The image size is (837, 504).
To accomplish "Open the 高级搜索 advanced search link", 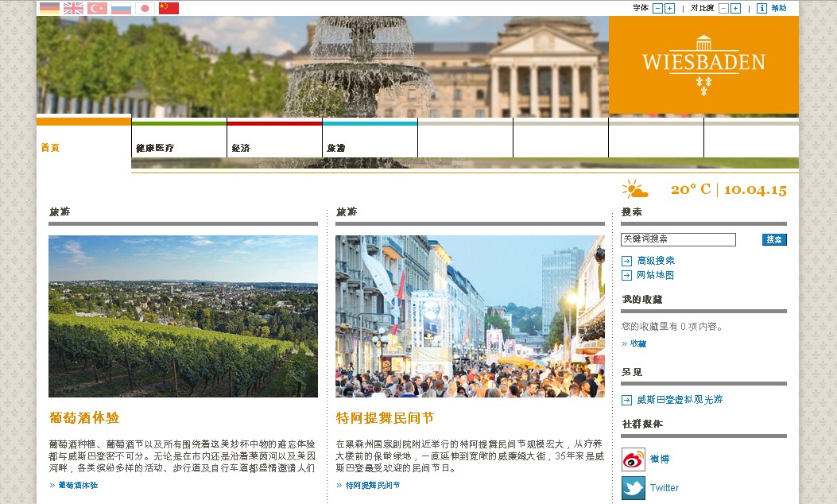I will tap(656, 261).
